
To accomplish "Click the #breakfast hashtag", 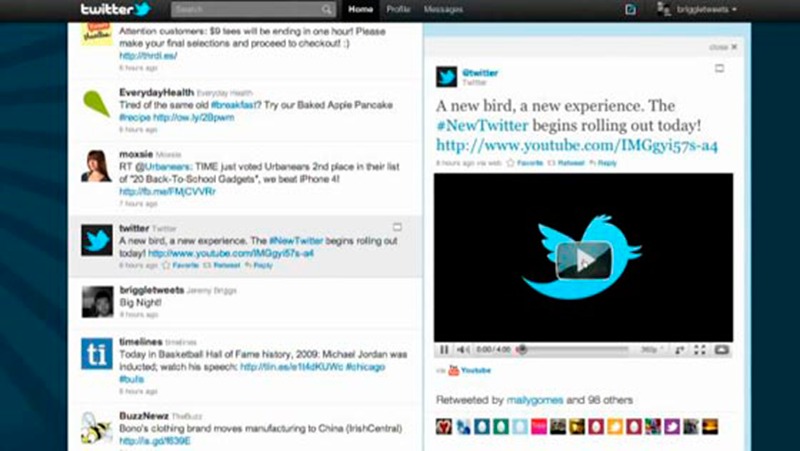I will pyautogui.click(x=234, y=105).
